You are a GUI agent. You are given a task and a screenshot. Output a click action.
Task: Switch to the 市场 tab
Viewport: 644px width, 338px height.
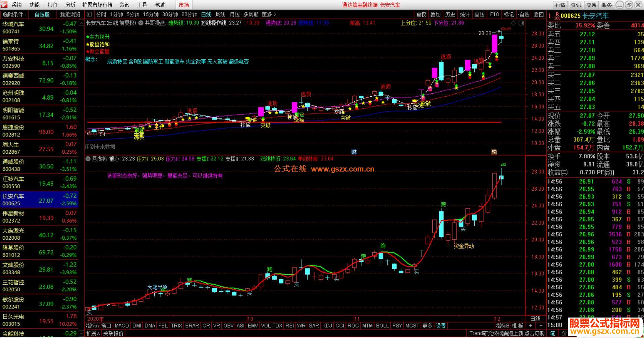click(184, 5)
